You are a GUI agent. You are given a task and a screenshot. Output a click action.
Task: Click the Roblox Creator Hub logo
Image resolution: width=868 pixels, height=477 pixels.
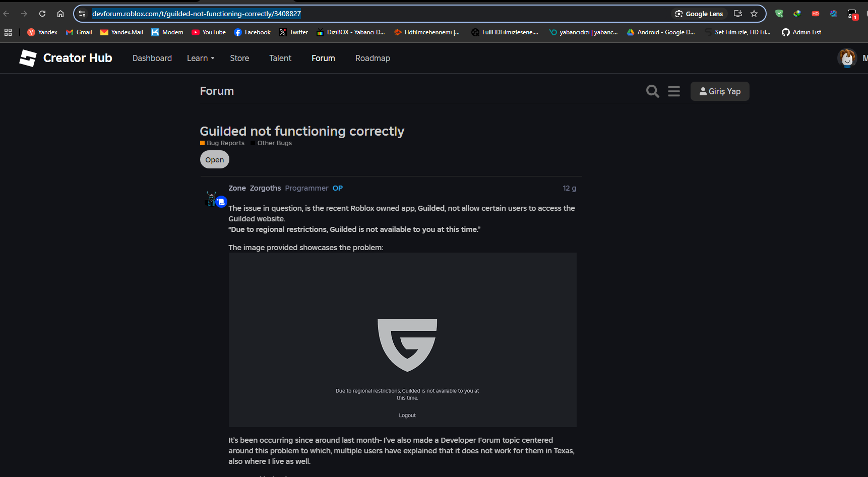click(66, 58)
